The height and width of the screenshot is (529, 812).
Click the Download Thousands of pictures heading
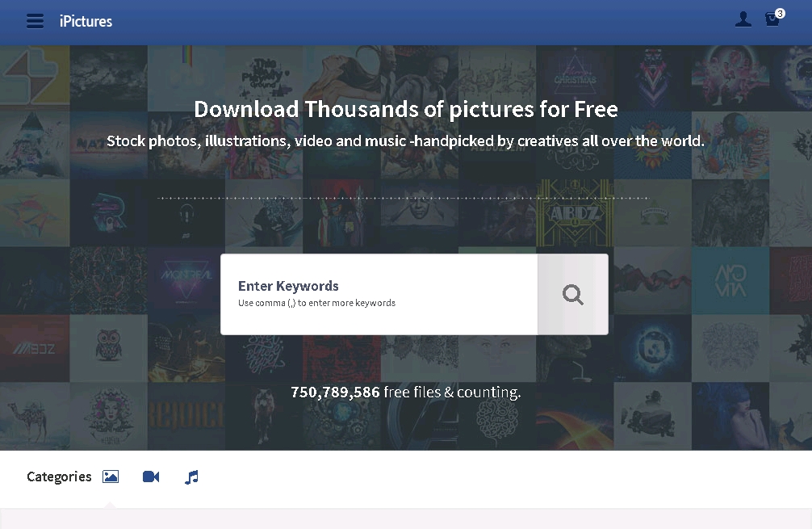point(405,109)
